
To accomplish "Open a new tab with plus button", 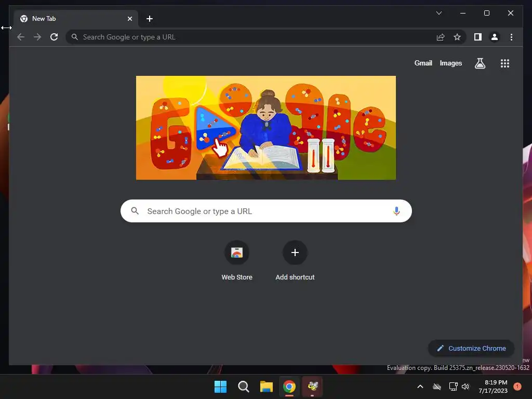I will click(x=149, y=19).
